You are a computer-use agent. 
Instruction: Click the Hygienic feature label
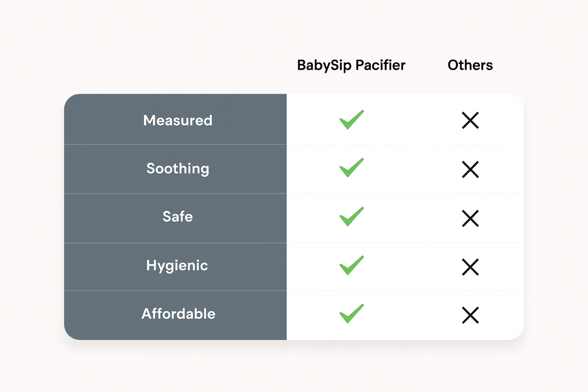pos(177,265)
